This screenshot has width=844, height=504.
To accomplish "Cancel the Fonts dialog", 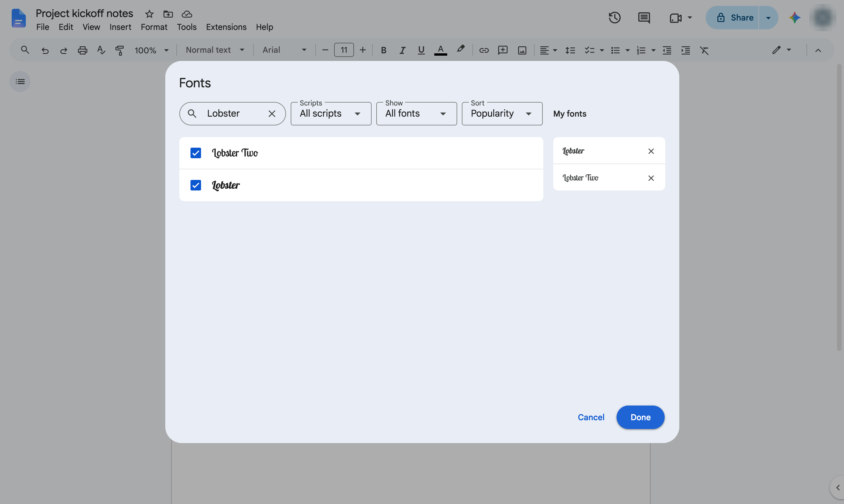I will pos(591,417).
